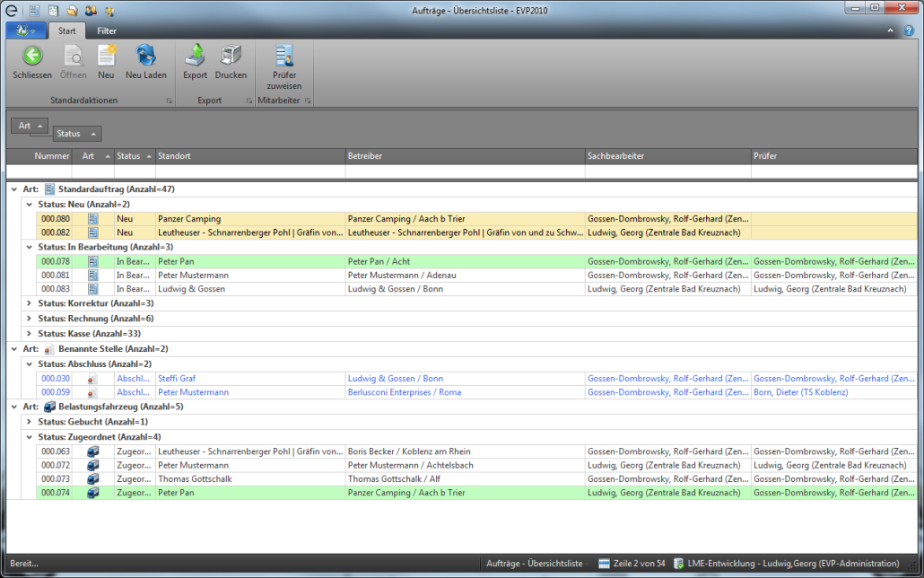The width and height of the screenshot is (924, 578).
Task: Collapse the Art: Belastungsfahrzeug group
Action: tap(14, 407)
